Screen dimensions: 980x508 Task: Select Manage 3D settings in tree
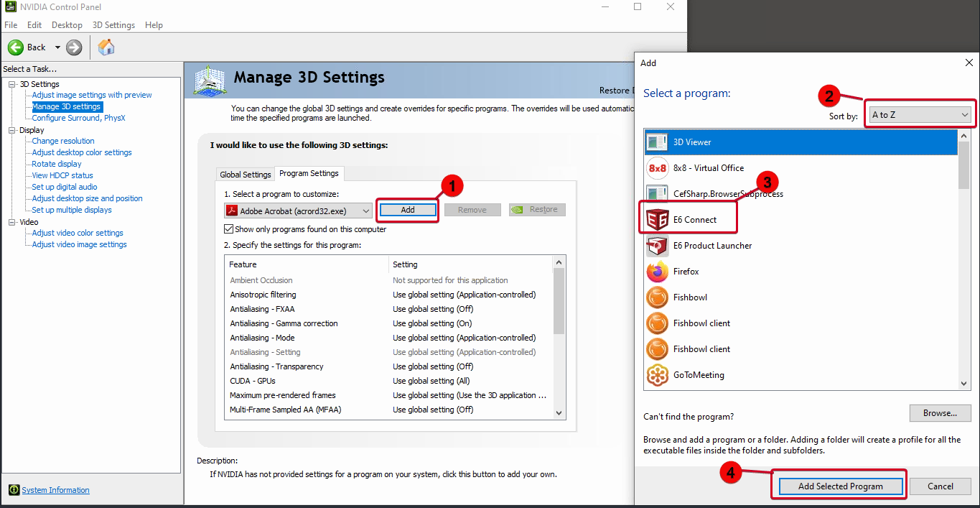(x=66, y=106)
